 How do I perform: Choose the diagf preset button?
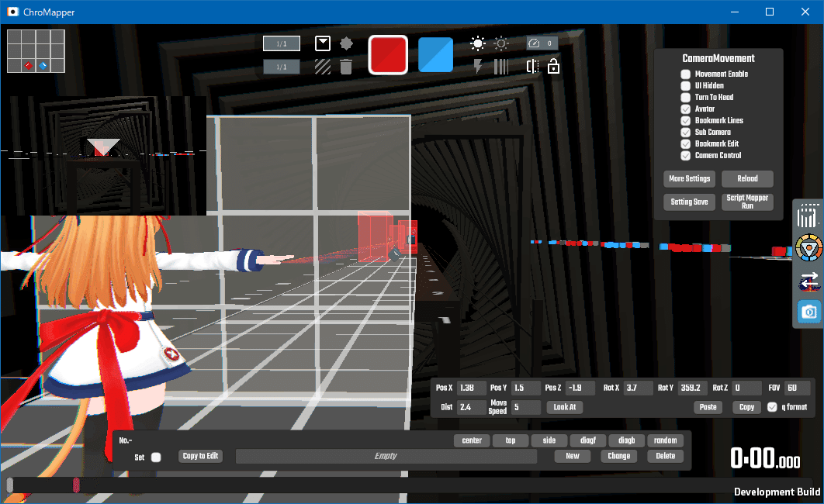[588, 440]
